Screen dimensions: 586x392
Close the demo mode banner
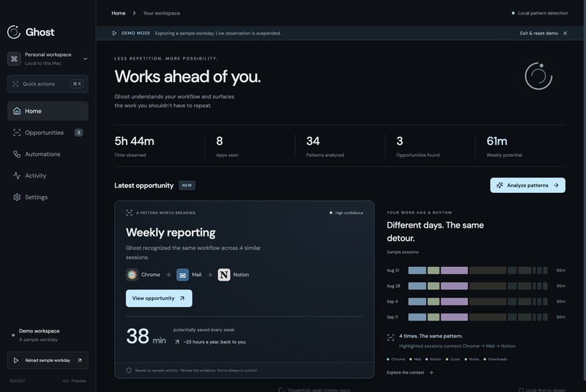click(565, 33)
